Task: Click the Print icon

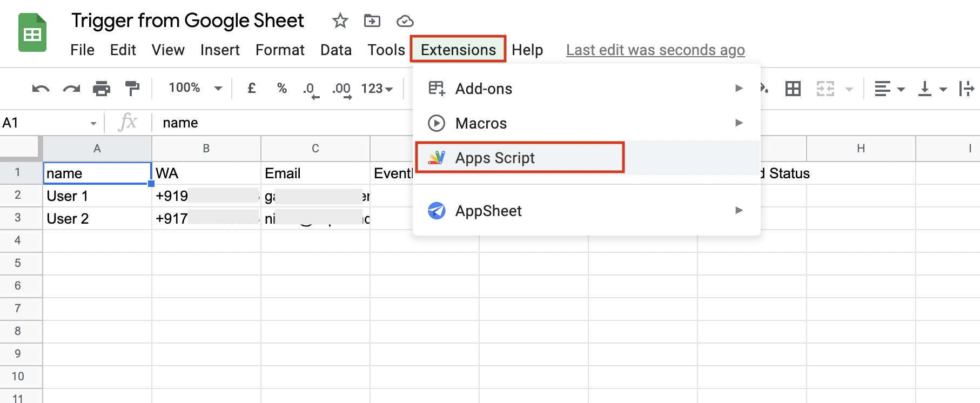Action: [102, 88]
